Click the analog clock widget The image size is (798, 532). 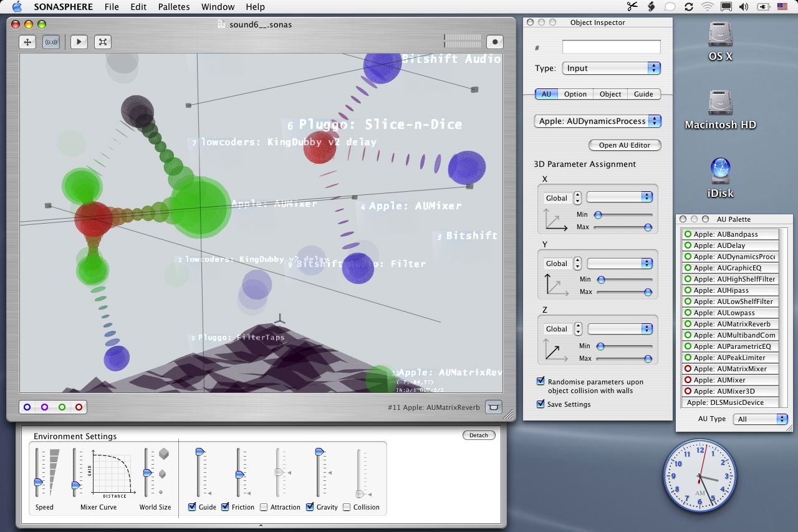click(x=699, y=475)
